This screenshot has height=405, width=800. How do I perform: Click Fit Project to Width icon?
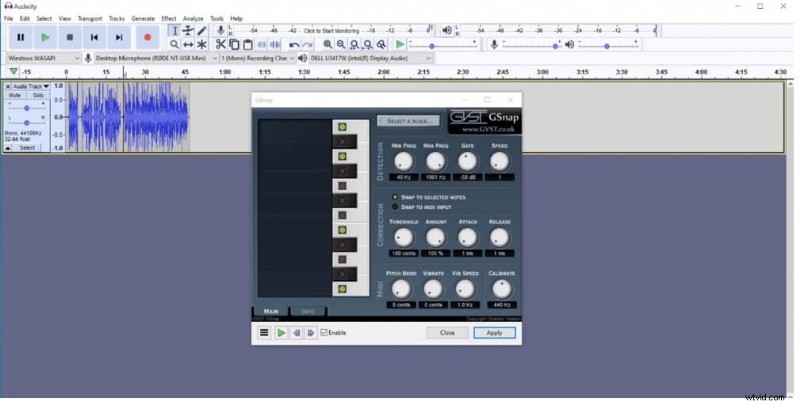click(367, 44)
